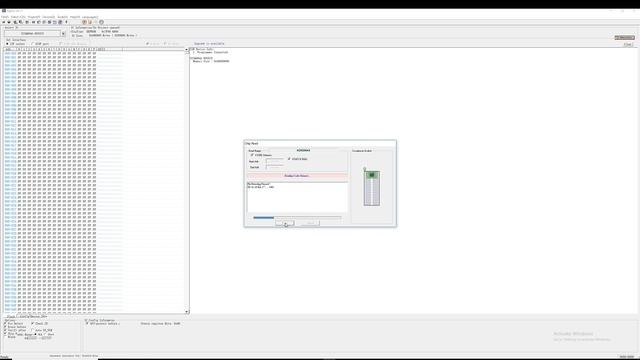The height and width of the screenshot is (360, 640).
Task: Open the Language menu
Action: click(x=90, y=17)
